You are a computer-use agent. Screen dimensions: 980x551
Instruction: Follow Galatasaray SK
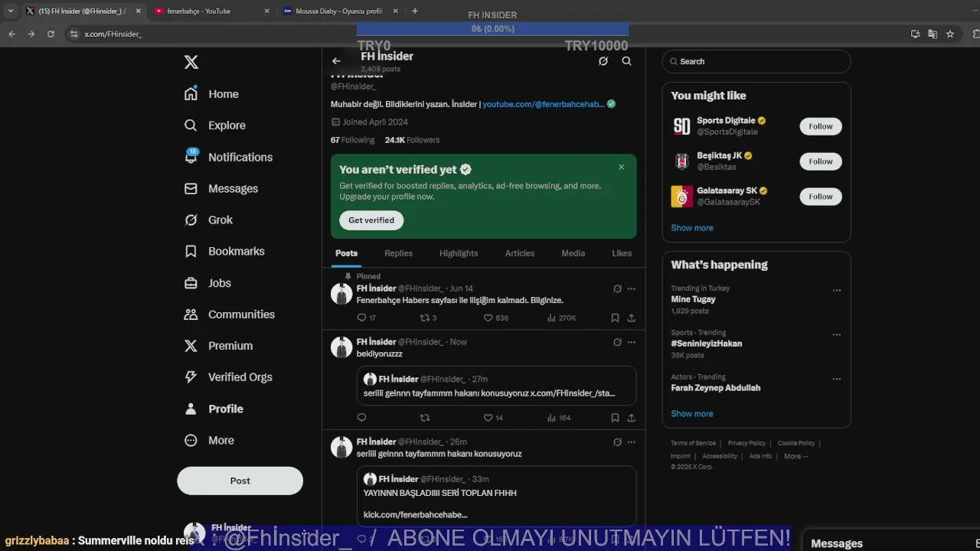[821, 197]
